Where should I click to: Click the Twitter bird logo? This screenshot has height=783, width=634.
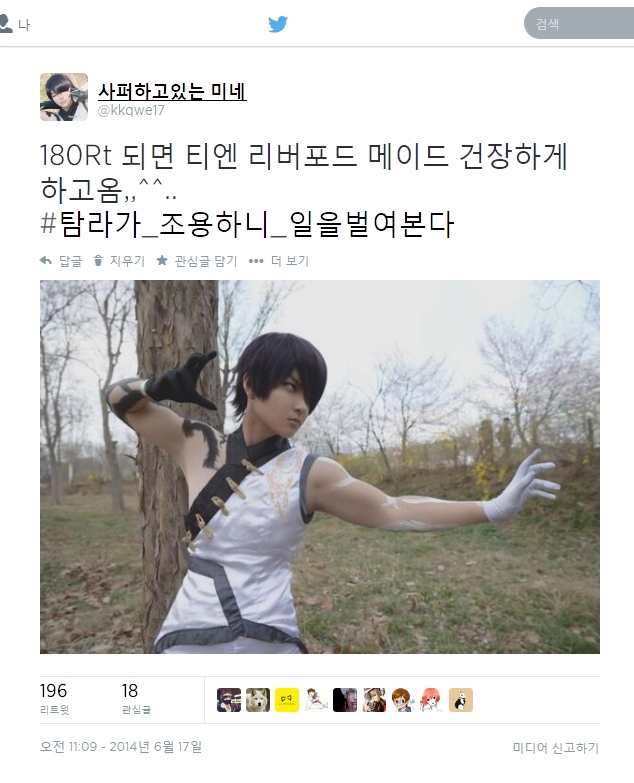click(278, 24)
